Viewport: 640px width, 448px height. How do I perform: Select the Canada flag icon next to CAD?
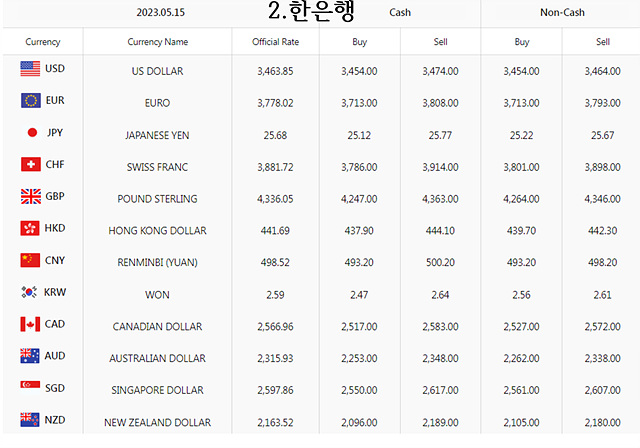(x=30, y=324)
